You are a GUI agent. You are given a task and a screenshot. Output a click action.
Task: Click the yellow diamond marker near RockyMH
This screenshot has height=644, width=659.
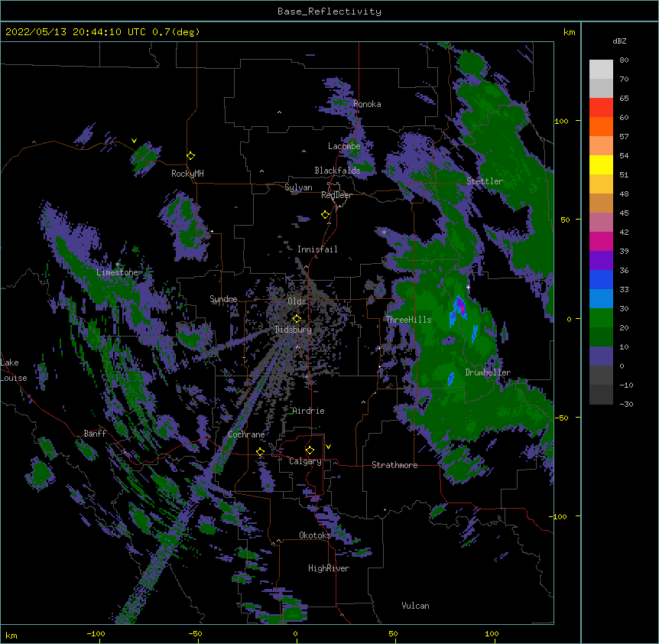pos(191,156)
